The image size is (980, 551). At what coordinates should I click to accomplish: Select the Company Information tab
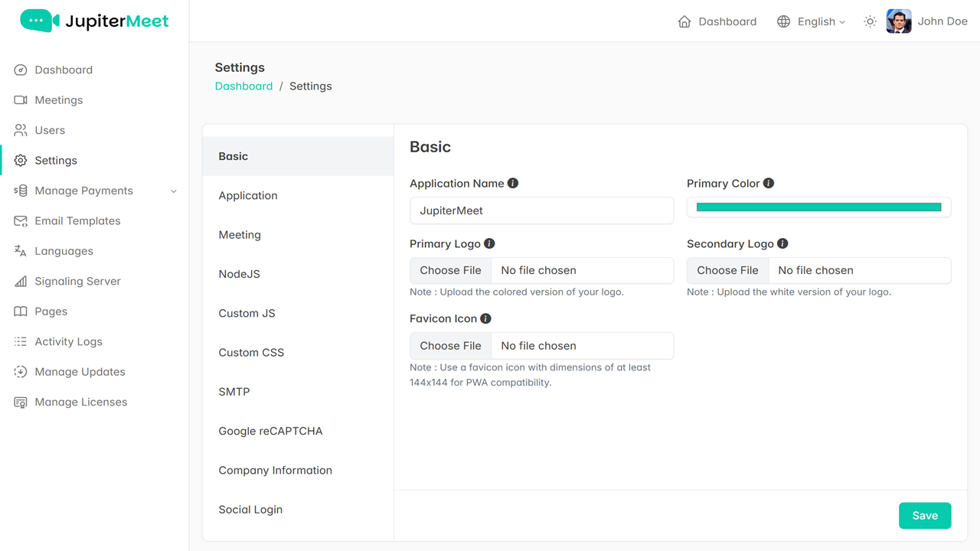coord(275,470)
